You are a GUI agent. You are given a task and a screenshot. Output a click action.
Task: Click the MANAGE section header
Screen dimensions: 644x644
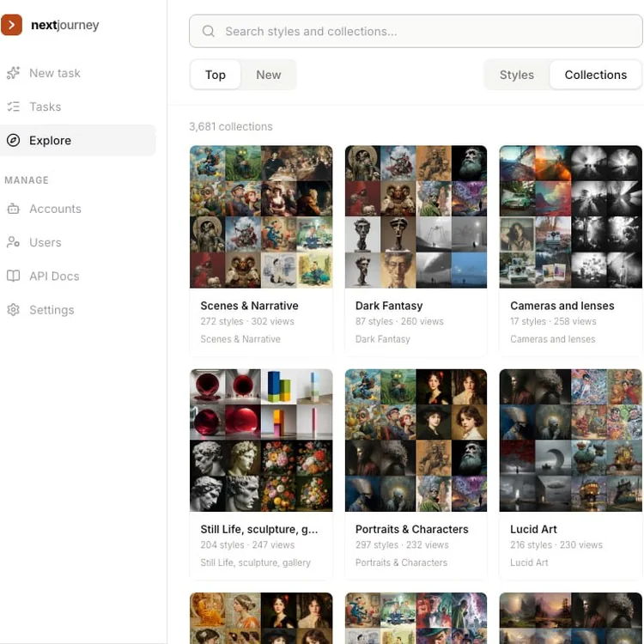(x=27, y=180)
